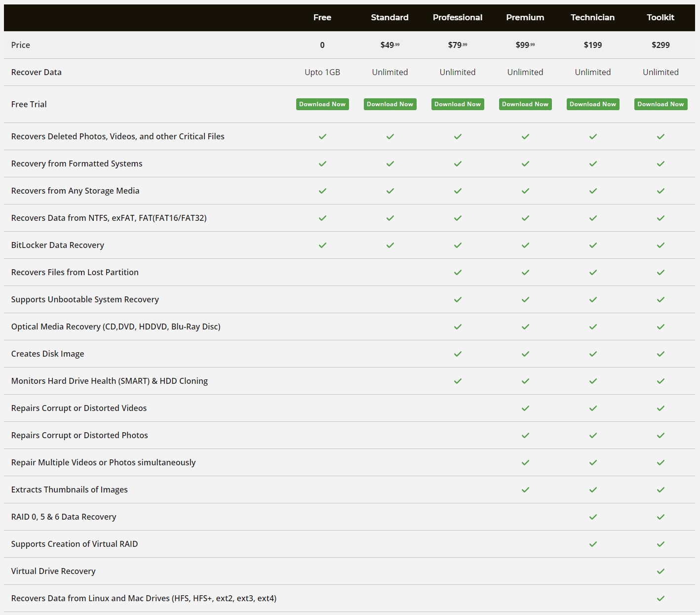
Task: Click Toolkit checkmark for Recovery from Formatted Systems
Action: [661, 164]
